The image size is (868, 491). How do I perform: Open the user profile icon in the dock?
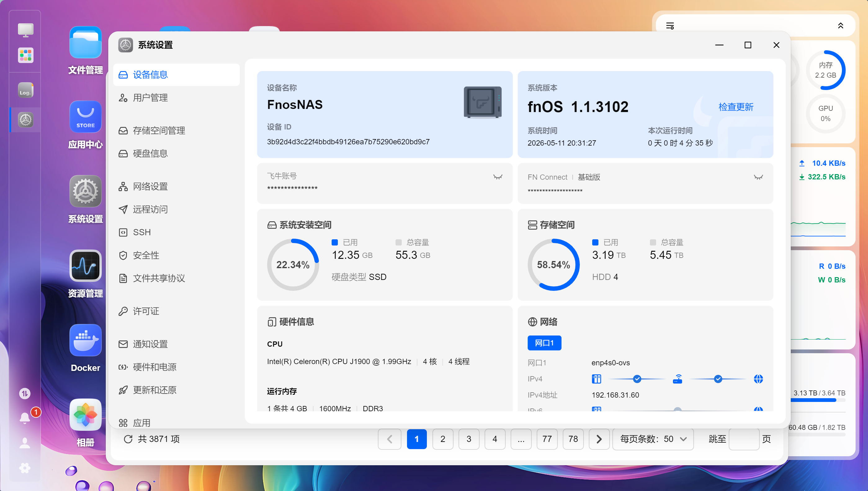[x=25, y=443]
